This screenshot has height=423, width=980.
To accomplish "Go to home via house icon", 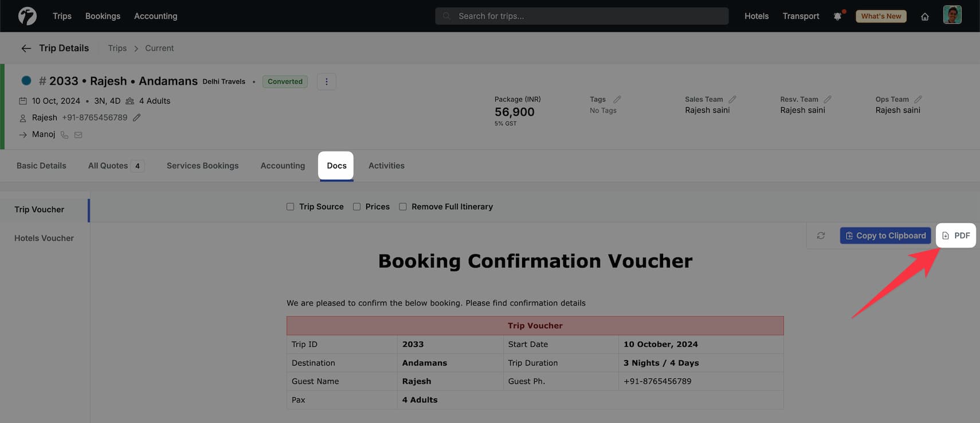I will (x=924, y=17).
